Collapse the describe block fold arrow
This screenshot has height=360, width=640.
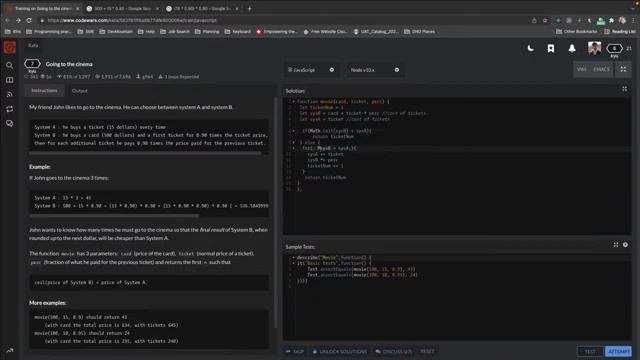click(293, 258)
